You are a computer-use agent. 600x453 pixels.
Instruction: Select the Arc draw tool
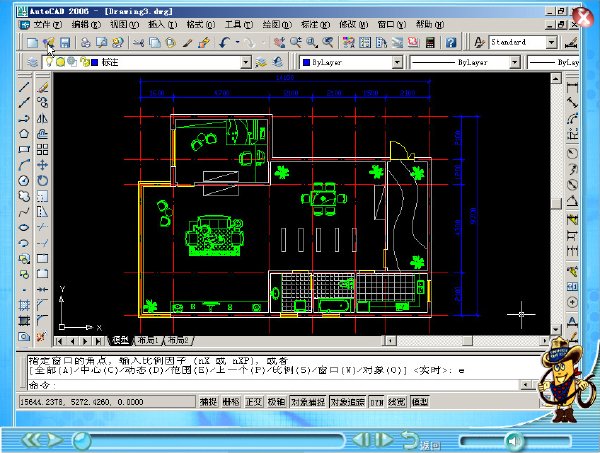tap(24, 165)
